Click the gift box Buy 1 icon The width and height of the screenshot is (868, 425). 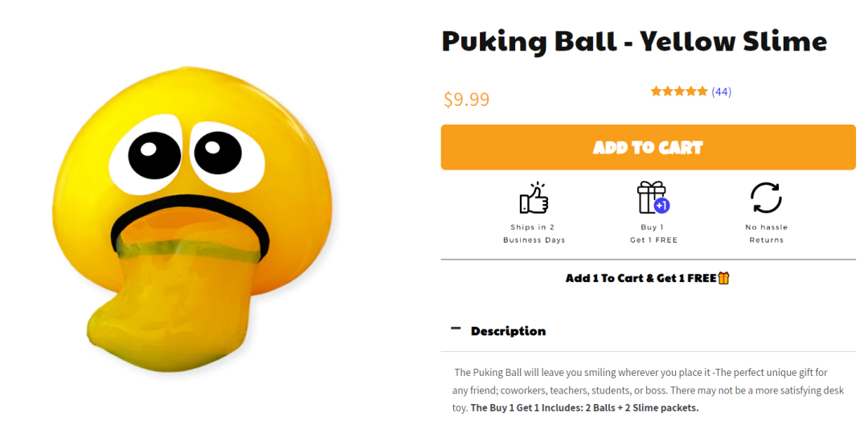[653, 198]
